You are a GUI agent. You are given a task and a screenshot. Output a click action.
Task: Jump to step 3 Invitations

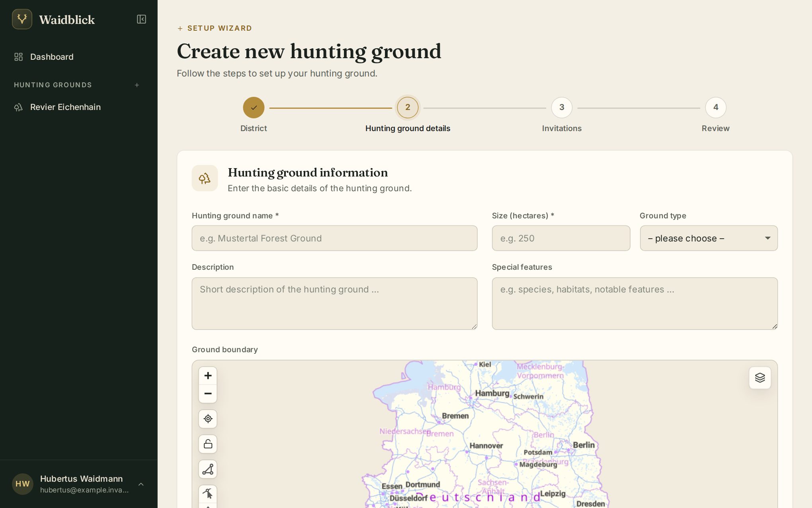tap(562, 108)
